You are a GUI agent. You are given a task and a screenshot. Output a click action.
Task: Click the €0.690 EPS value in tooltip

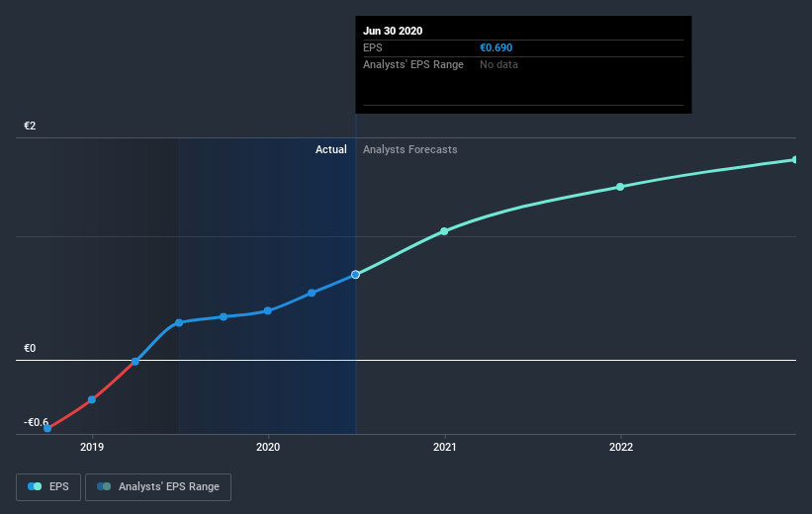click(496, 47)
